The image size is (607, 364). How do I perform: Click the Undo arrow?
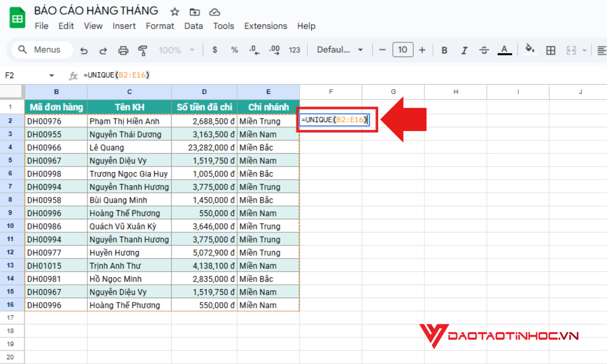click(x=84, y=50)
